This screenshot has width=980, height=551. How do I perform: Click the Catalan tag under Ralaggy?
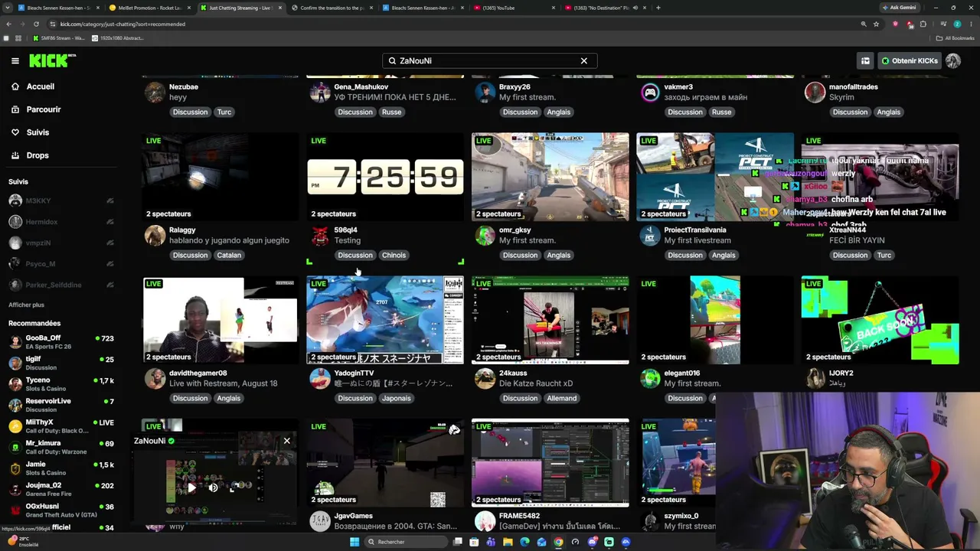pyautogui.click(x=229, y=255)
